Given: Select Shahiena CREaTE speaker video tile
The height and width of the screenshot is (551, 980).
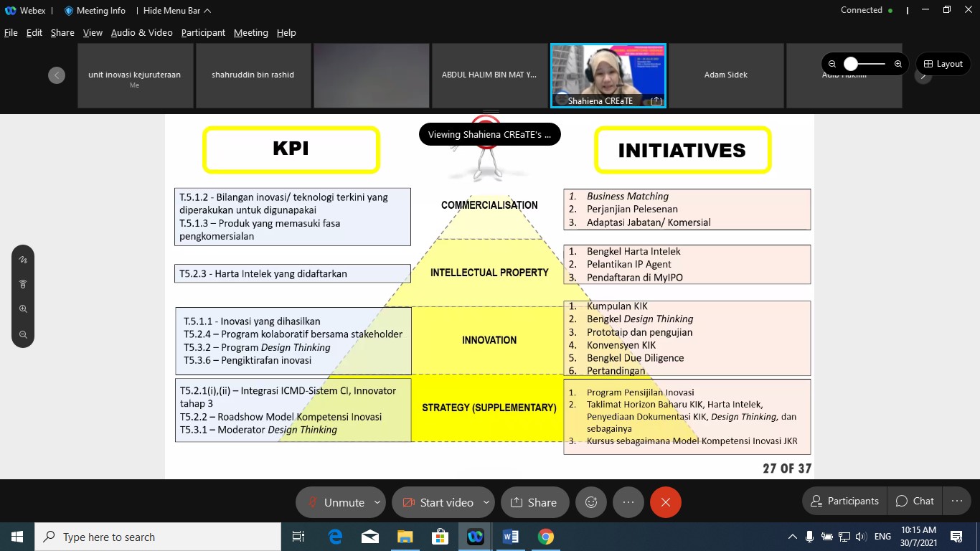Looking at the screenshot, I should pos(608,75).
